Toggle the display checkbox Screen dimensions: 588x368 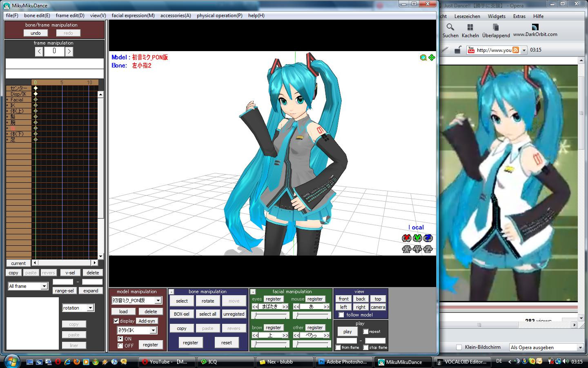coord(116,321)
